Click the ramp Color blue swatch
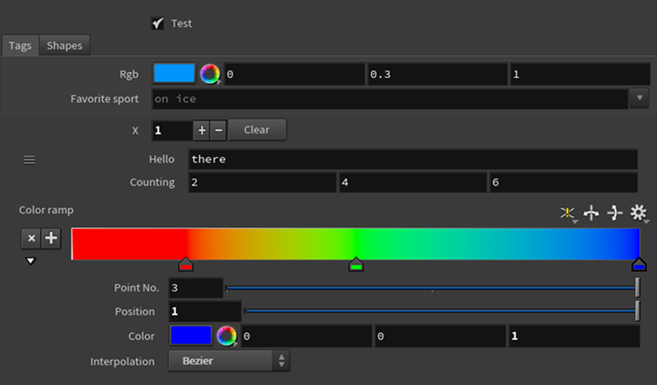Screen dimensions: 657x385 pos(191,336)
